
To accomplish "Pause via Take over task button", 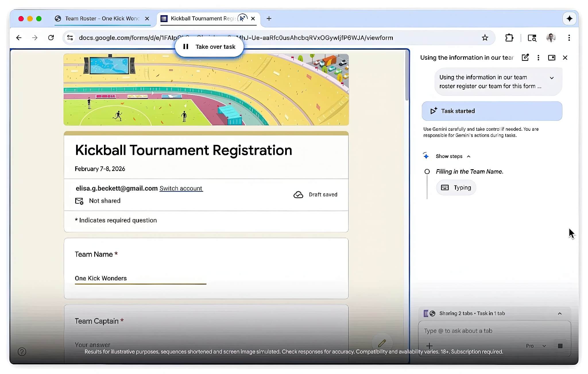I will click(x=209, y=47).
